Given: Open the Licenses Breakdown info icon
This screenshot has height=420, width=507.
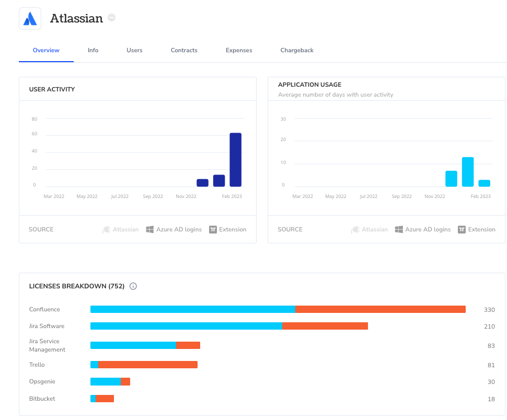Looking at the screenshot, I should 133,286.
